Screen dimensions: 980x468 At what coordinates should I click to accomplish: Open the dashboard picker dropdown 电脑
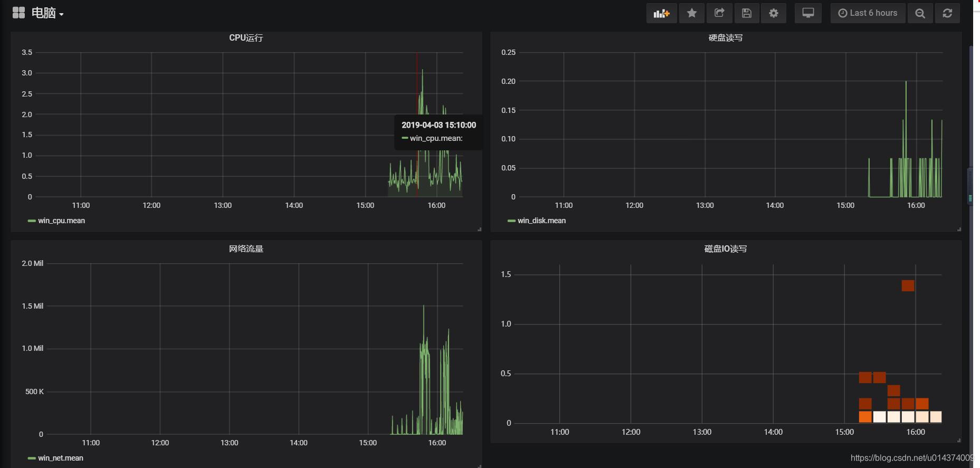coord(47,13)
